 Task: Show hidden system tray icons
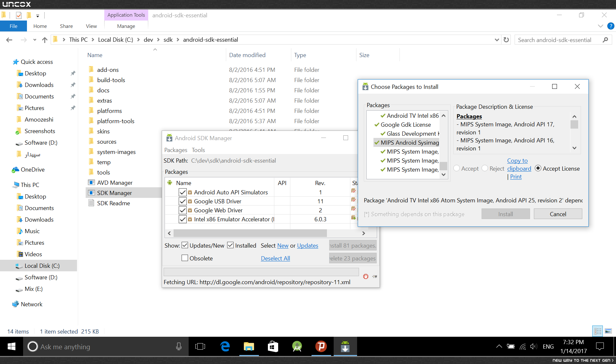[499, 346]
